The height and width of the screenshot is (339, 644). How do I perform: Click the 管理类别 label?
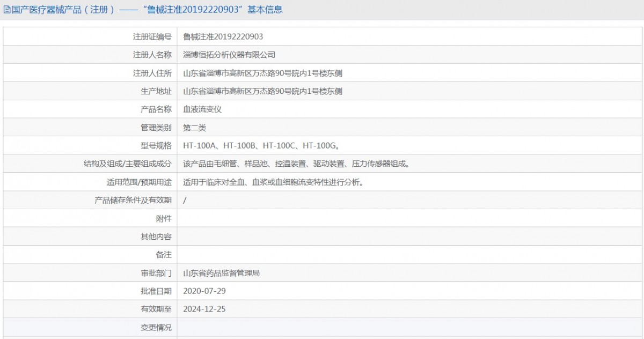click(x=156, y=128)
